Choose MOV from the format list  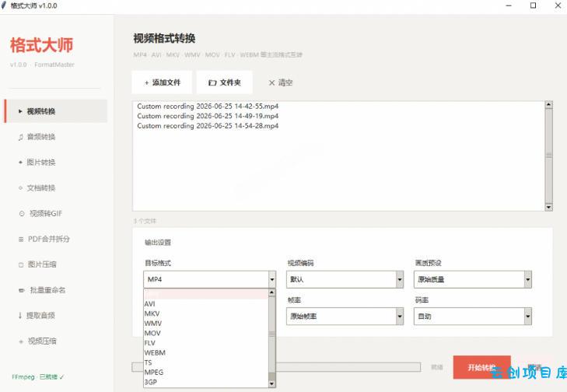pos(206,333)
